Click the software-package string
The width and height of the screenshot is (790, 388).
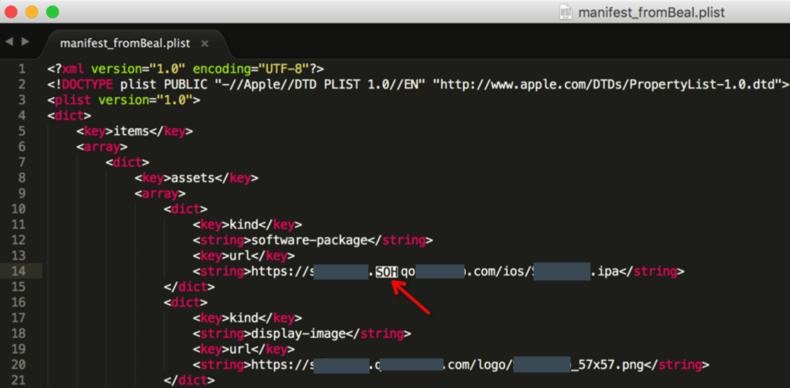point(313,240)
